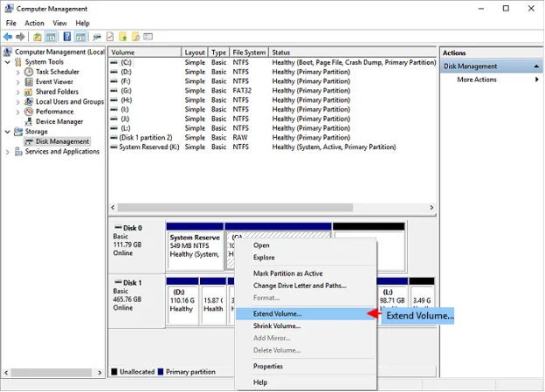Select Services and Applications node
Viewport: 545px width, 392px height.
pos(62,152)
